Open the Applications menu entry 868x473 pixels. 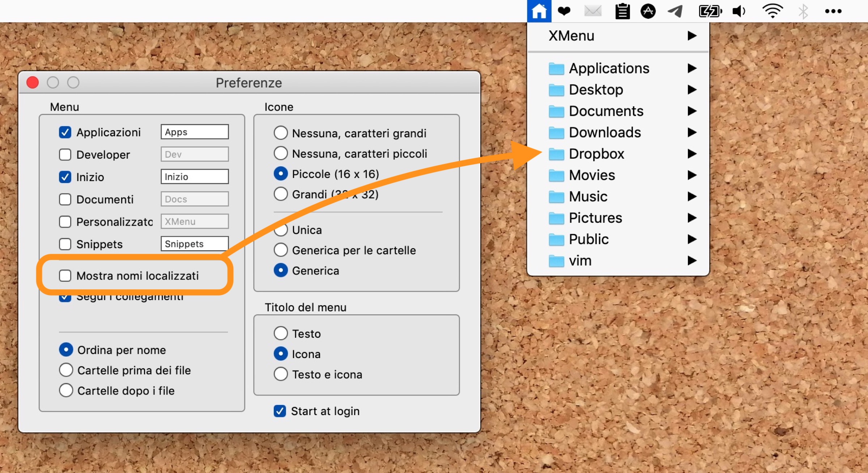point(609,68)
